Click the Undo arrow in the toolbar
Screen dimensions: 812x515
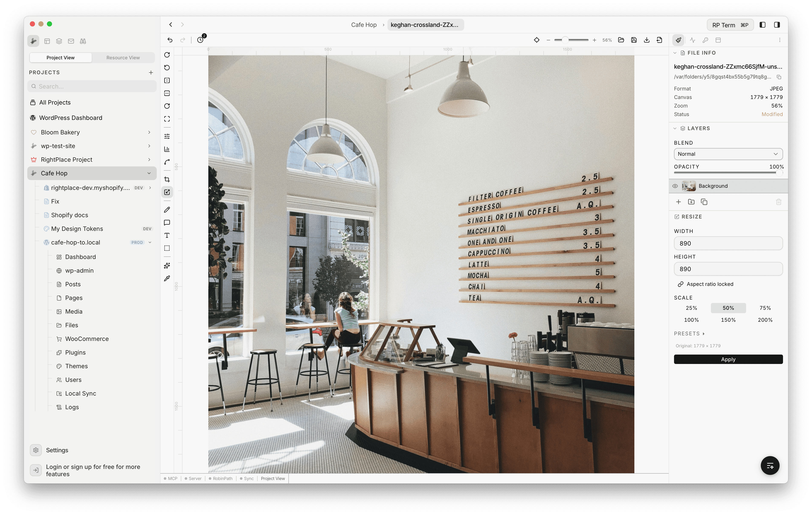click(170, 40)
